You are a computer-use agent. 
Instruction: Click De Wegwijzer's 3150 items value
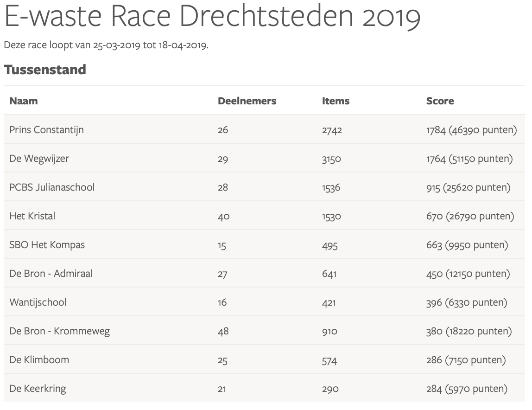click(x=331, y=159)
